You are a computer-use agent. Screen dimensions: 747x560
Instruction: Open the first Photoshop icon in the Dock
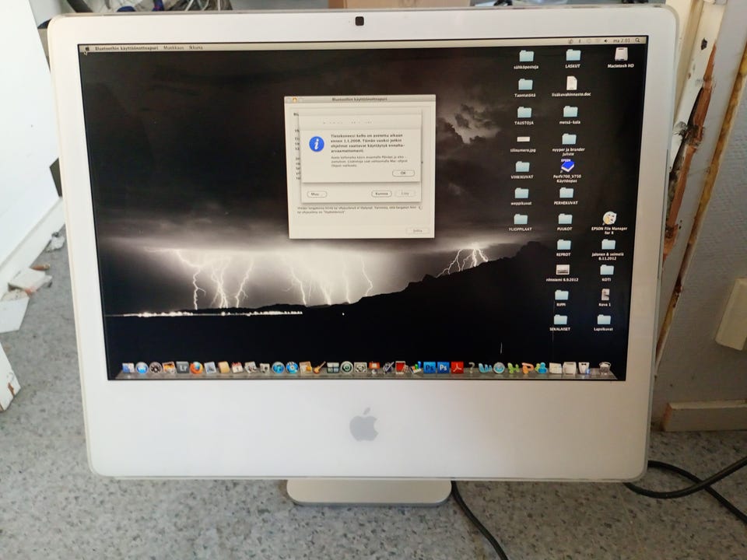[430, 368]
